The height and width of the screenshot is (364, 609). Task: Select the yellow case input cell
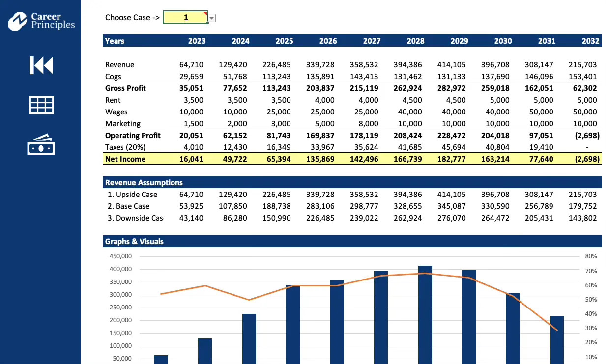[185, 17]
